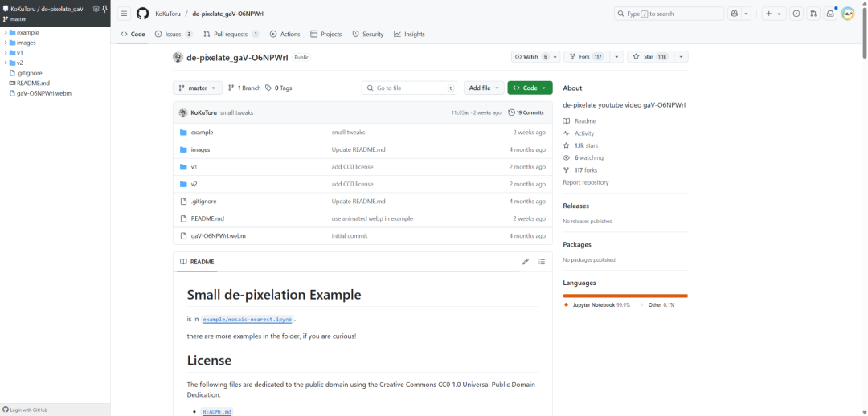Open the Add file dropdown

484,88
